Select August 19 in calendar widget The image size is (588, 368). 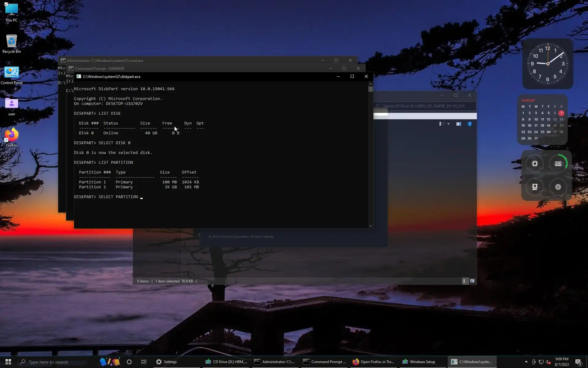(548, 125)
